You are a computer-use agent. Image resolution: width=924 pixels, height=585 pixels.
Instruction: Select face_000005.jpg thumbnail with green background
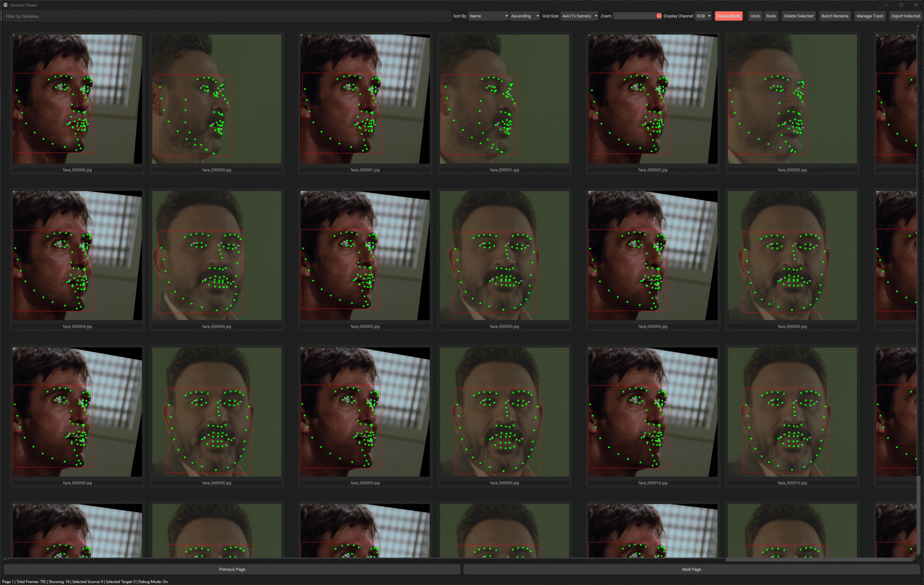coord(504,256)
